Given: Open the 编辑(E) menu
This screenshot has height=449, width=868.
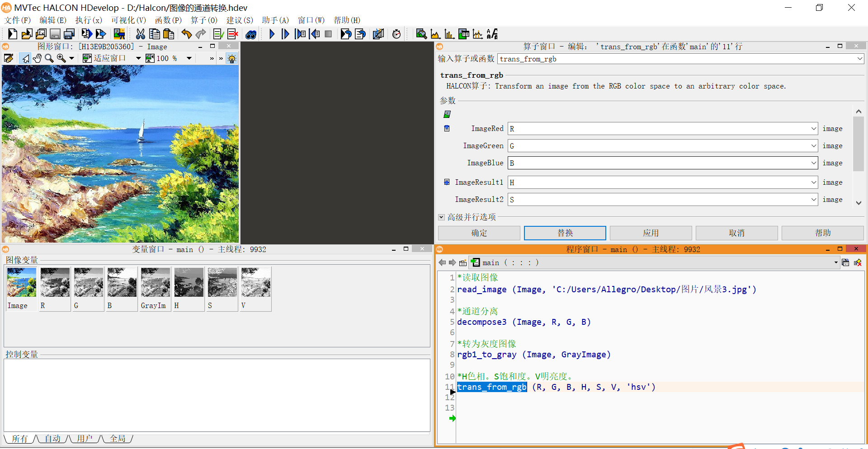Looking at the screenshot, I should click(52, 20).
